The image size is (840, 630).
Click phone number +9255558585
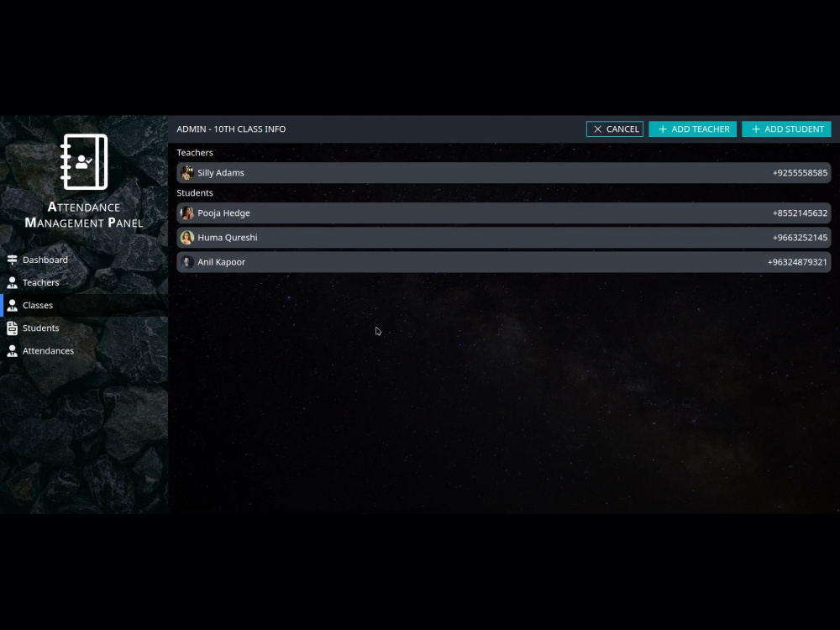(800, 173)
